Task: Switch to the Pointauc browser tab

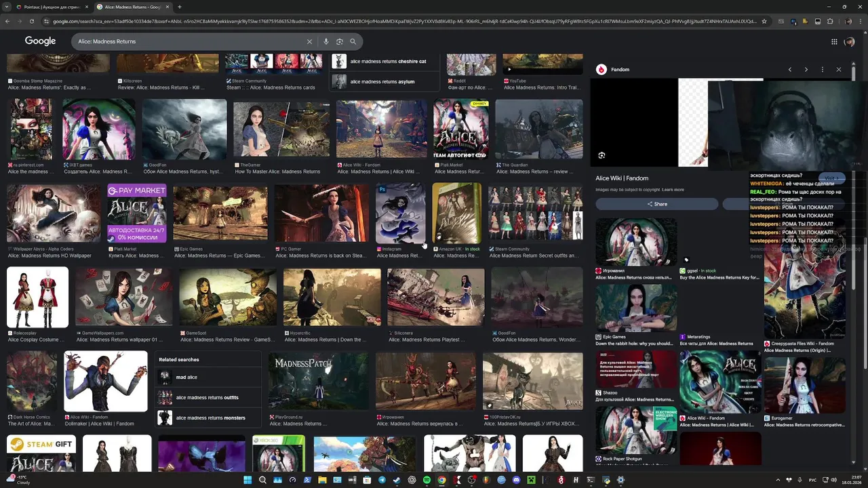Action: 51,7
